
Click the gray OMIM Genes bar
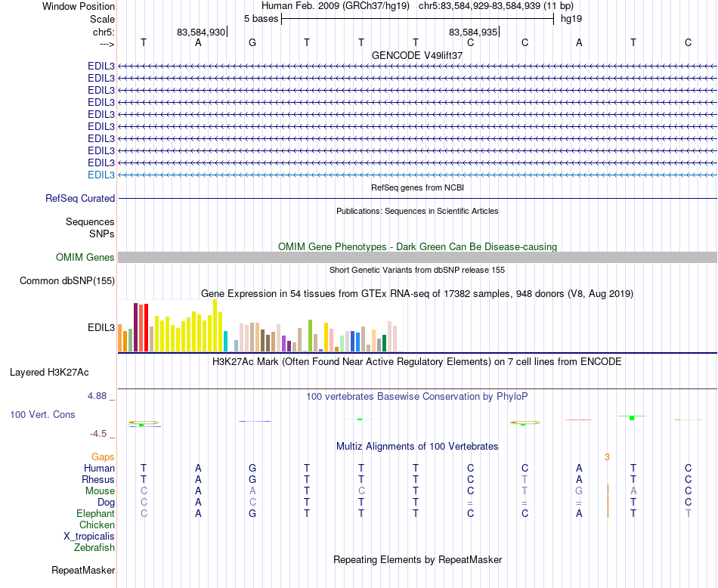[x=417, y=258]
